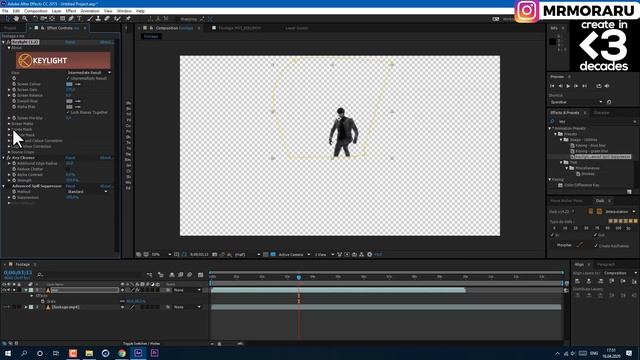Switch to the Project panel tab
Image resolution: width=640 pixels, height=360 pixels.
[x=10, y=28]
